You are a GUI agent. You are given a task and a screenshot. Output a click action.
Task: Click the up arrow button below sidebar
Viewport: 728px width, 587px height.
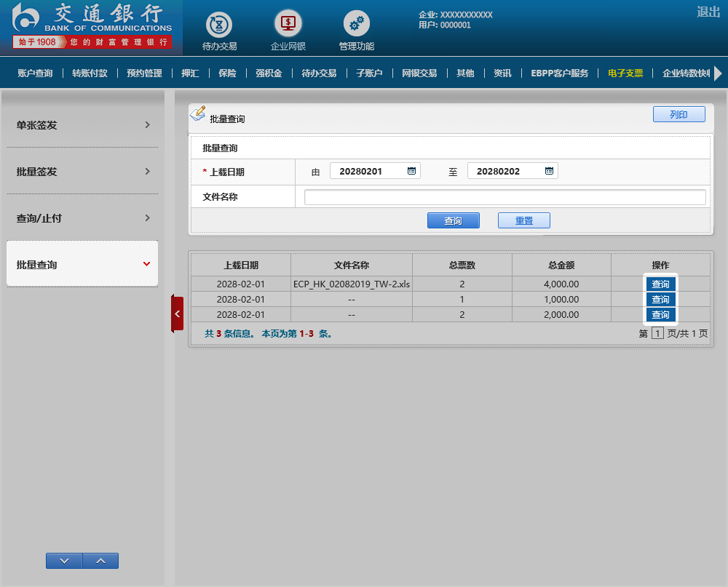(x=100, y=561)
